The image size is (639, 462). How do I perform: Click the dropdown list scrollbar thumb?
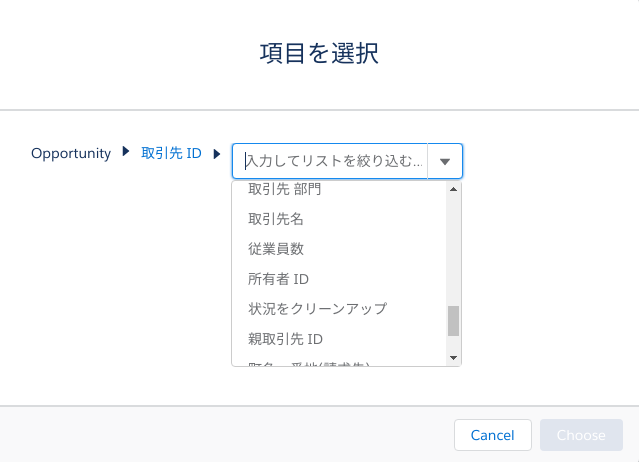[x=454, y=321]
